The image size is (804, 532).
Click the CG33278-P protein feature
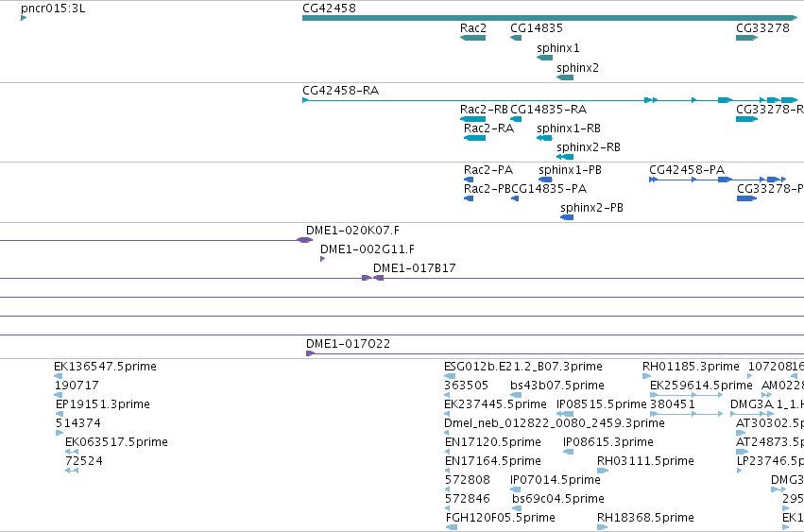click(x=746, y=198)
